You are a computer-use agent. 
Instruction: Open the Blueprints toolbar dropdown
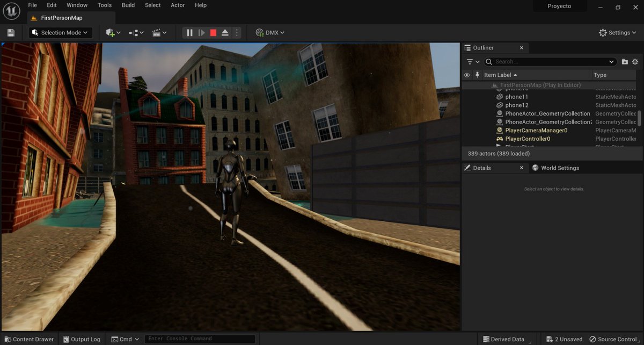tap(136, 33)
